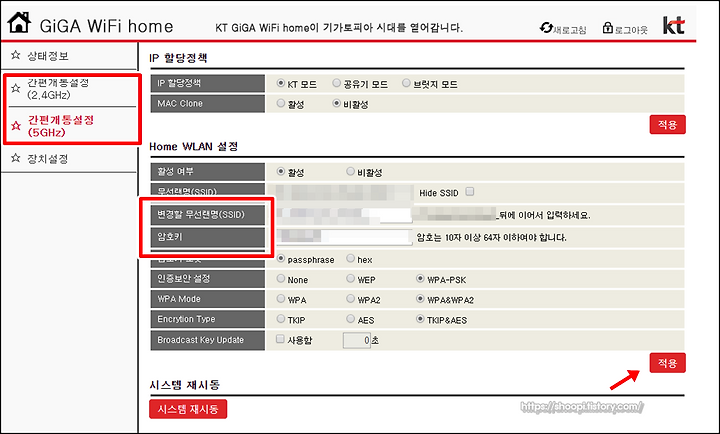Click the star icon next to 장치설정

click(16, 158)
